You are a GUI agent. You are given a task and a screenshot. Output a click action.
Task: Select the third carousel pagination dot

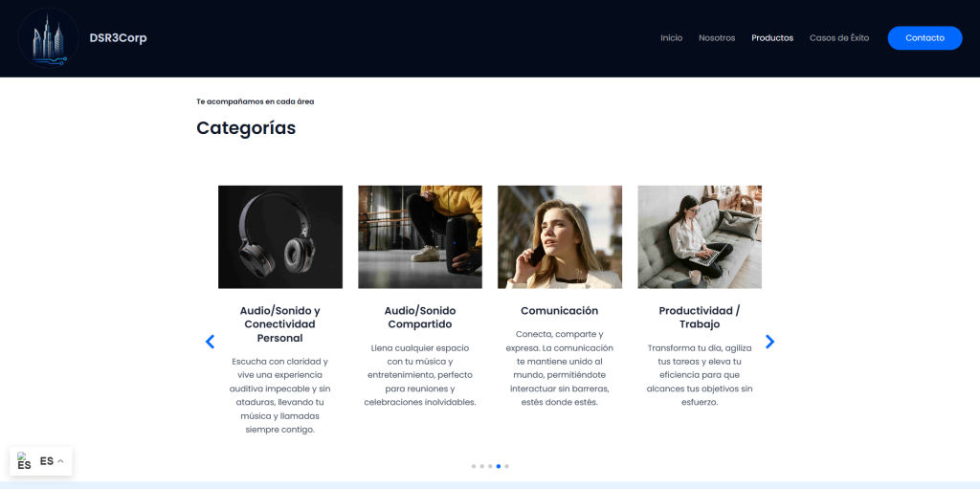[x=490, y=466]
